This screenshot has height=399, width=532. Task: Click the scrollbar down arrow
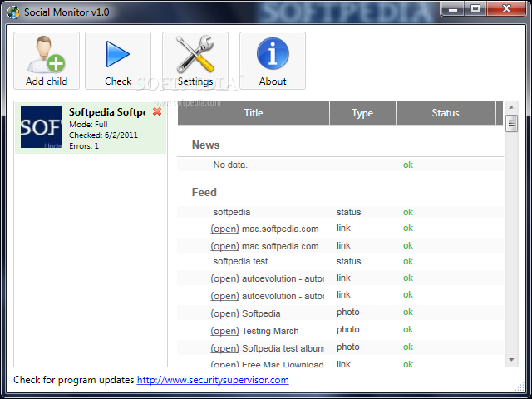tap(511, 360)
